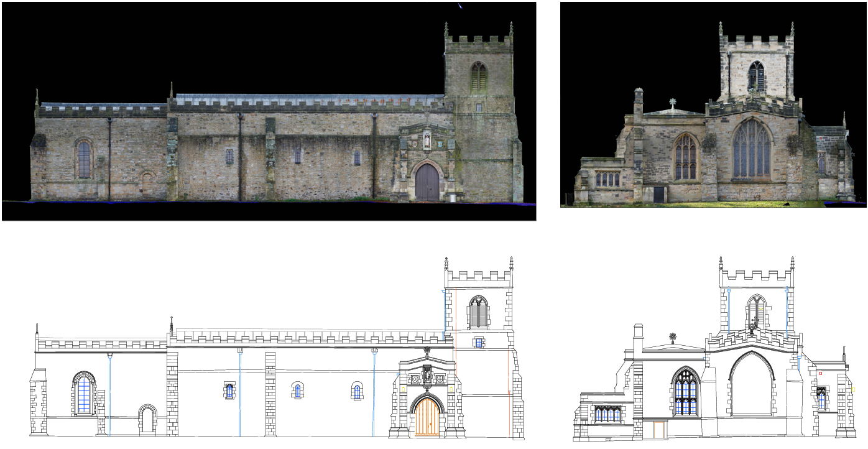The height and width of the screenshot is (449, 868).
Task: Select the end elevation church photograph
Action: point(713,104)
